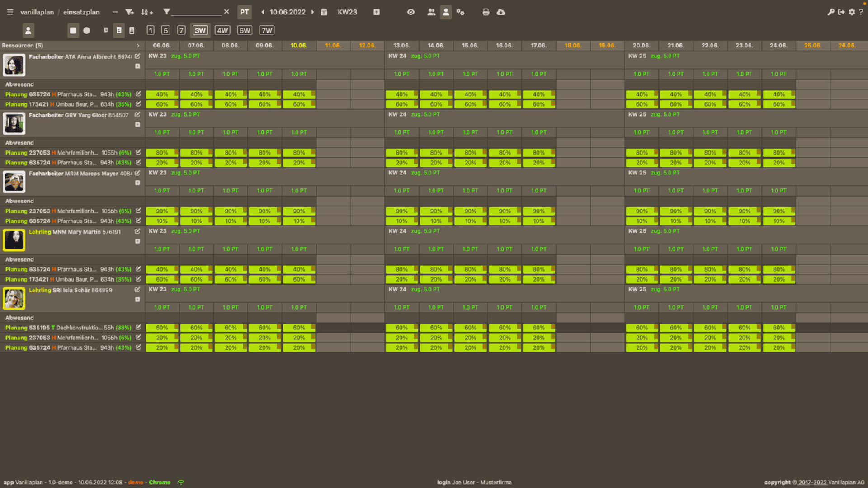Expand the box under Varg Gloor's edit icon
The height and width of the screenshot is (488, 868).
click(x=137, y=124)
